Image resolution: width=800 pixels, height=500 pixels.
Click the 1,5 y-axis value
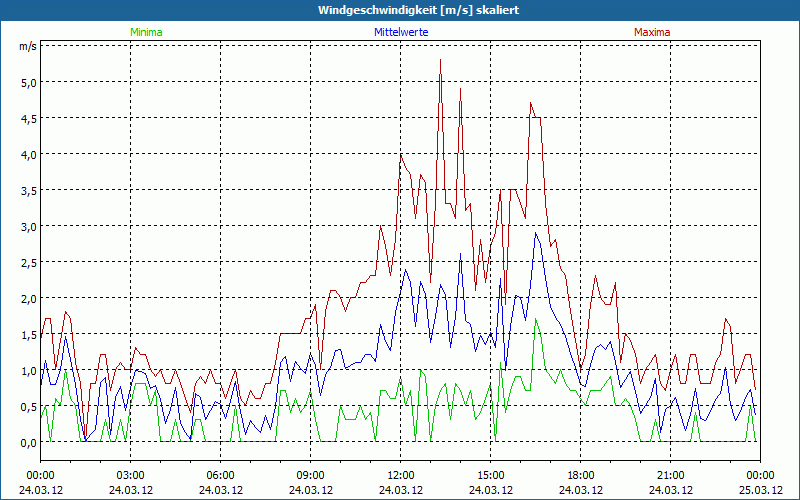(x=29, y=335)
